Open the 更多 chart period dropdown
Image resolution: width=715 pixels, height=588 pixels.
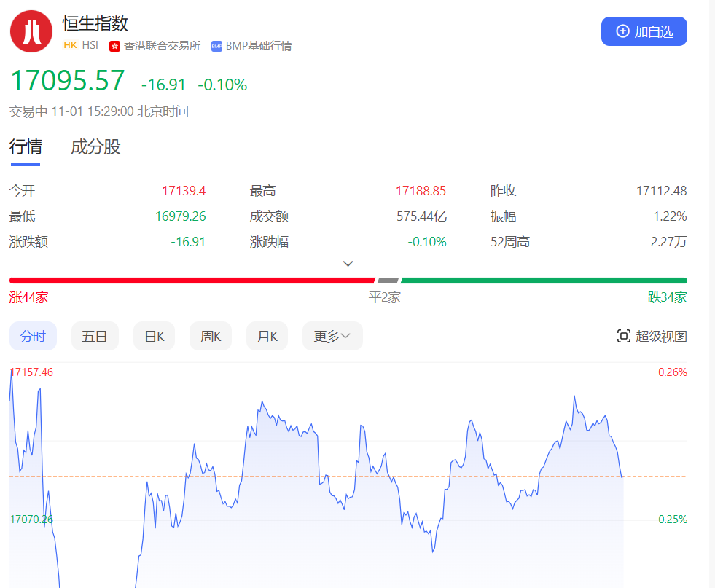pyautogui.click(x=332, y=336)
